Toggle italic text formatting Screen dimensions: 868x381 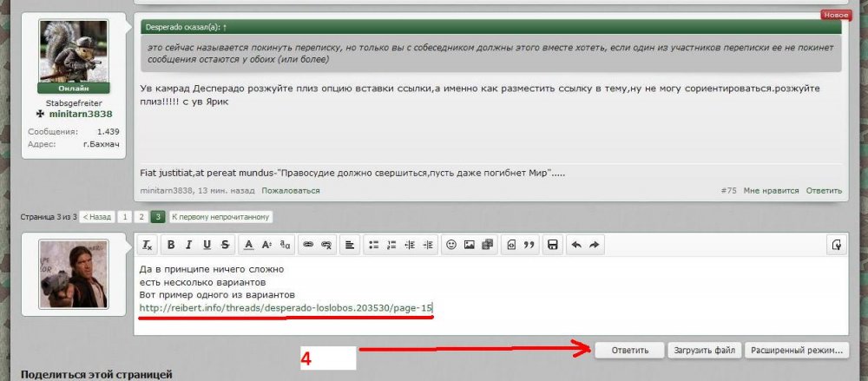(x=190, y=246)
